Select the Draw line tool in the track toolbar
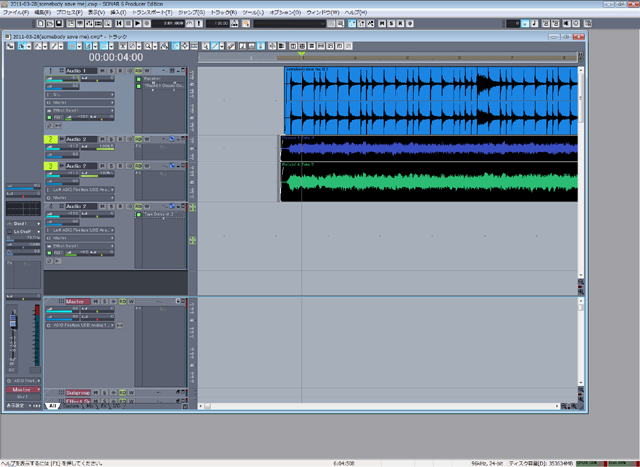Viewport: 640px width, 467px height. 53,46
